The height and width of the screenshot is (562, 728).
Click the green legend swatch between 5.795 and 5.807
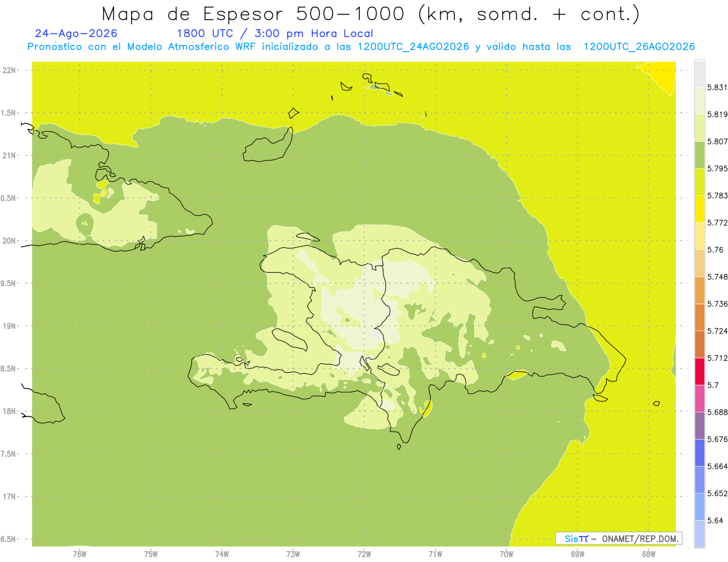click(x=699, y=155)
